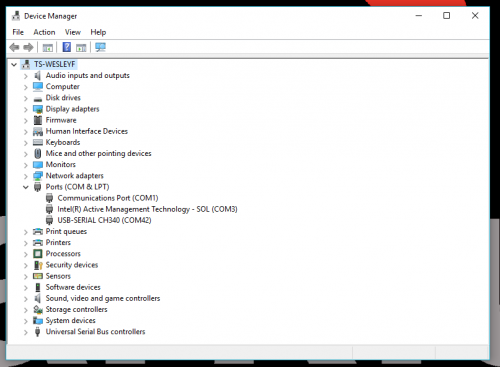500x367 pixels.
Task: Click the mouse icon beside Mice and pointing devices
Action: point(38,153)
